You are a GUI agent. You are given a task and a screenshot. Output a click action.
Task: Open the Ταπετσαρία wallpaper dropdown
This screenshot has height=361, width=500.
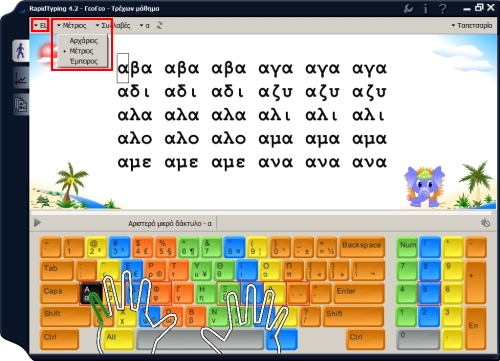pyautogui.click(x=472, y=25)
